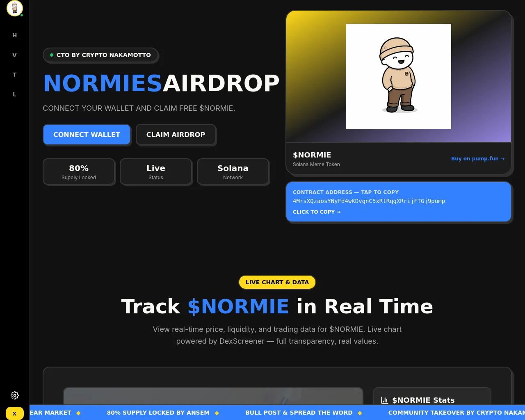Click Track $NORMIE in Real Time heading
This screenshot has width=525, height=420.
click(277, 306)
